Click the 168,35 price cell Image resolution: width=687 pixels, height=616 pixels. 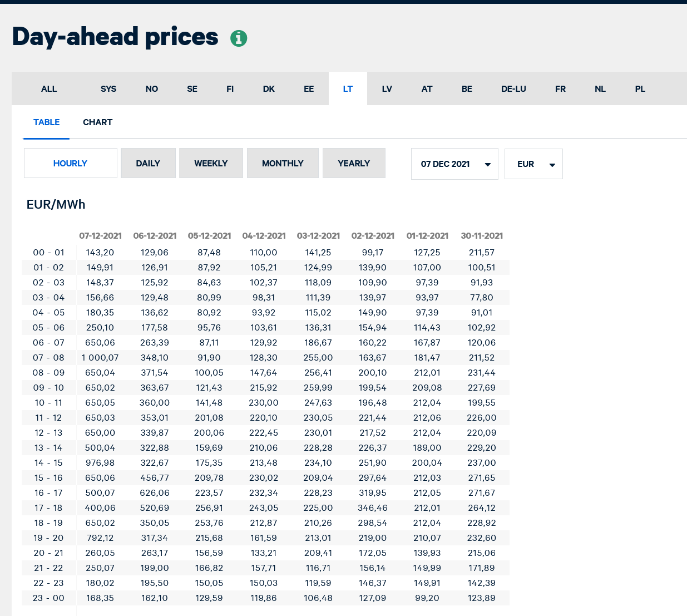click(x=100, y=598)
